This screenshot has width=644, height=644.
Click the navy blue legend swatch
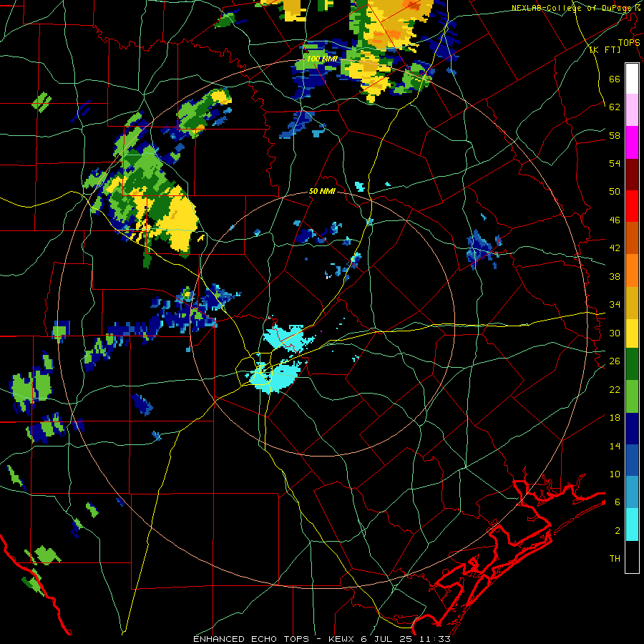(632, 429)
